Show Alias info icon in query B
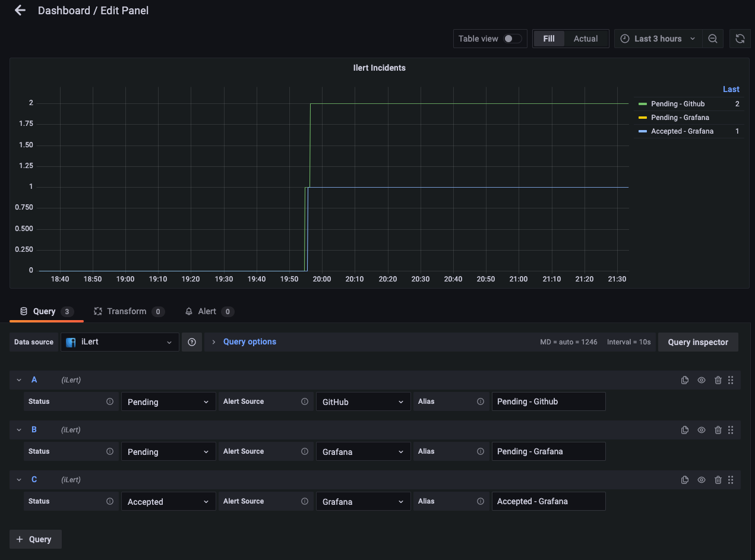The height and width of the screenshot is (560, 755). click(x=481, y=451)
